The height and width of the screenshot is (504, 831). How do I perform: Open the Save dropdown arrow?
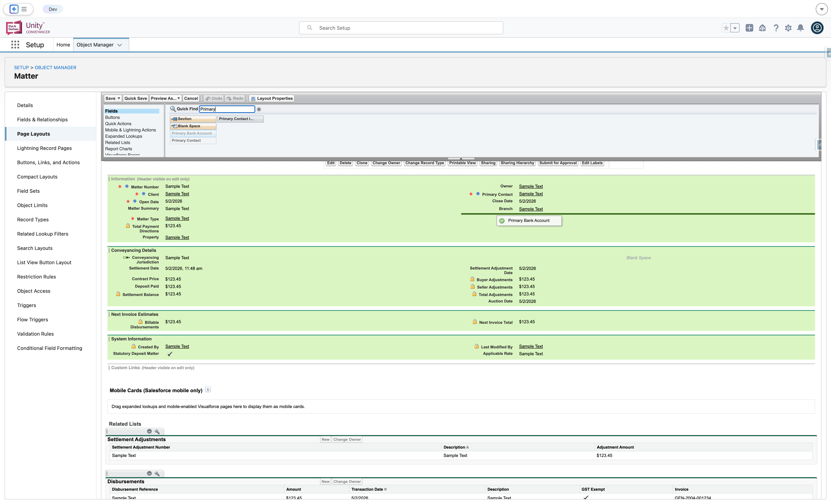(x=119, y=98)
